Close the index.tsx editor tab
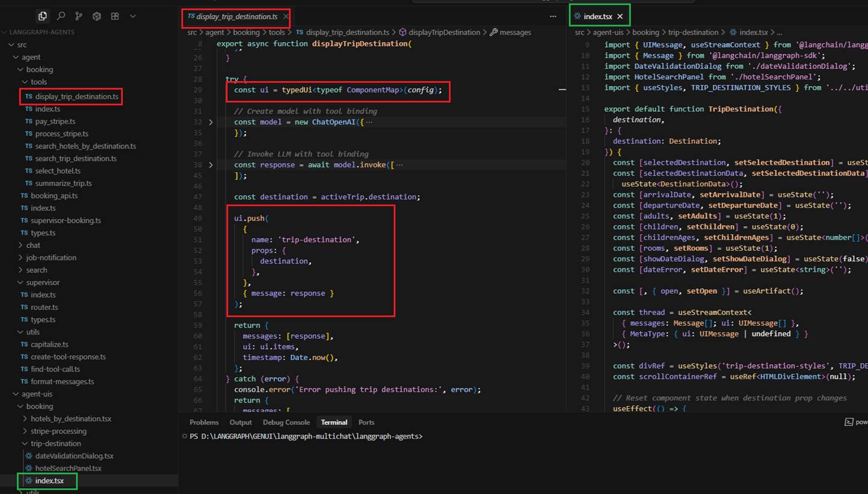Viewport: 868px width, 494px height. [x=620, y=16]
